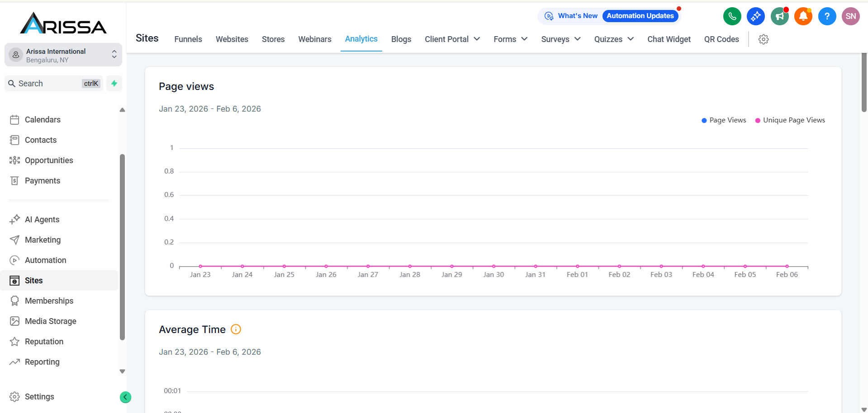Click the Automation Updates button
868x413 pixels.
pos(640,16)
